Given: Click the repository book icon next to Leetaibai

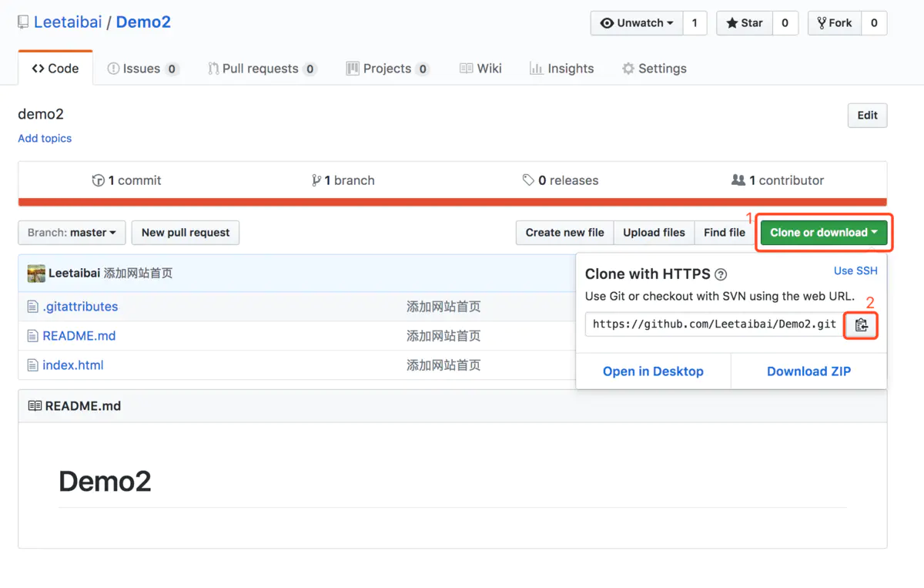Looking at the screenshot, I should [x=22, y=22].
